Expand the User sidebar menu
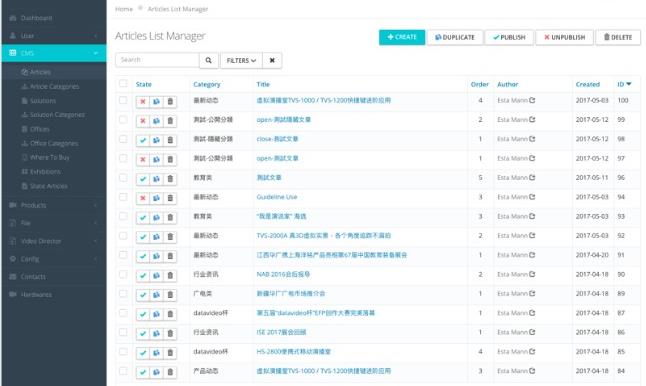646x386 pixels. 54,36
